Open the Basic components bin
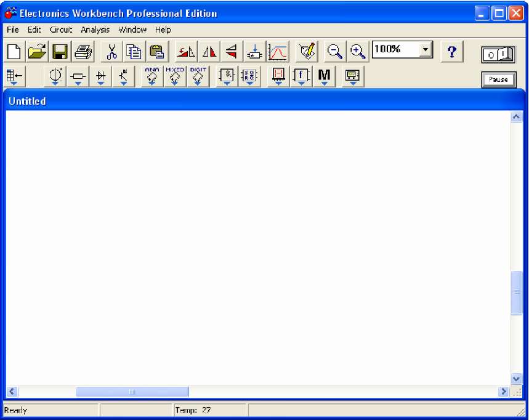The height and width of the screenshot is (420, 529). (x=78, y=76)
